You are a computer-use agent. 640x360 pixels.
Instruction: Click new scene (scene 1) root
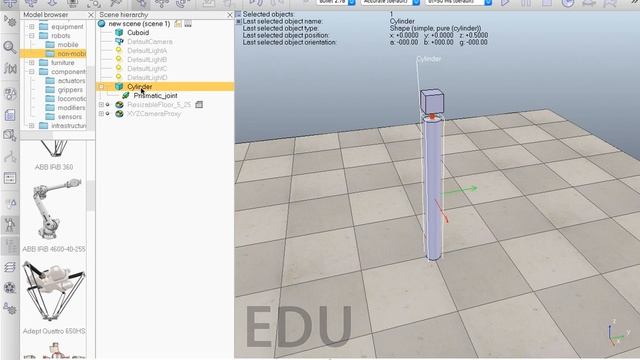pyautogui.click(x=139, y=24)
